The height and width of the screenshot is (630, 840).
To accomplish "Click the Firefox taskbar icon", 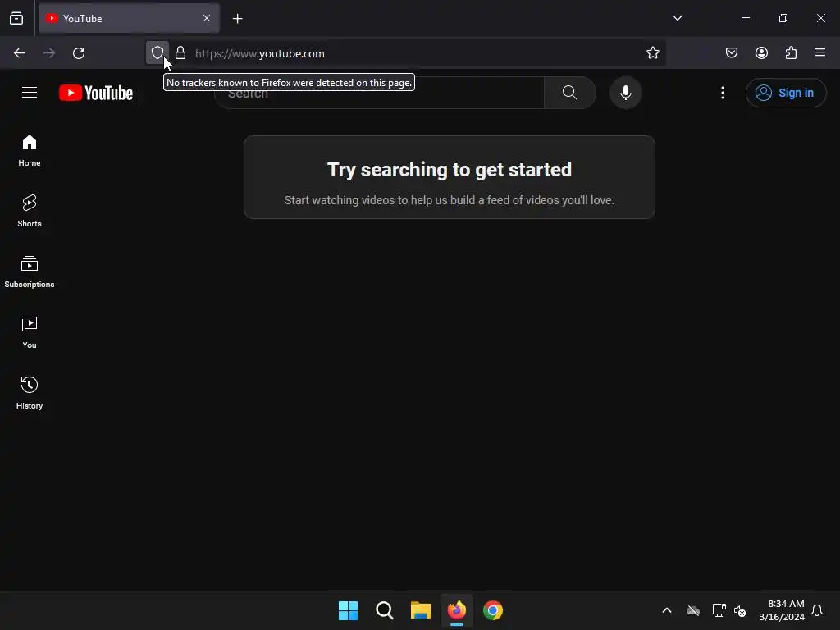I will [457, 610].
